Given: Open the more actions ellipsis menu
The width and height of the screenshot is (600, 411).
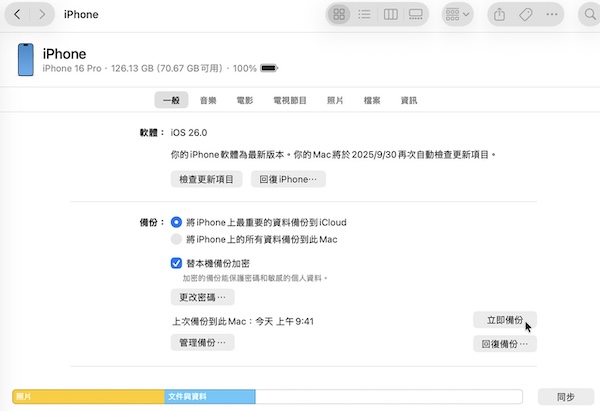Looking at the screenshot, I should [x=552, y=15].
